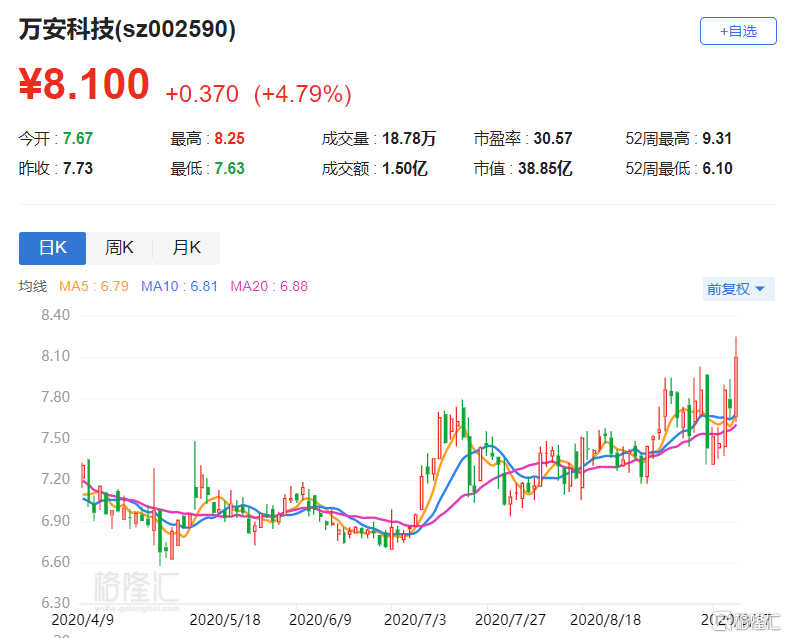Select the 2020/5/18 date axis label
Screen dimensions: 787x638
coord(225,620)
